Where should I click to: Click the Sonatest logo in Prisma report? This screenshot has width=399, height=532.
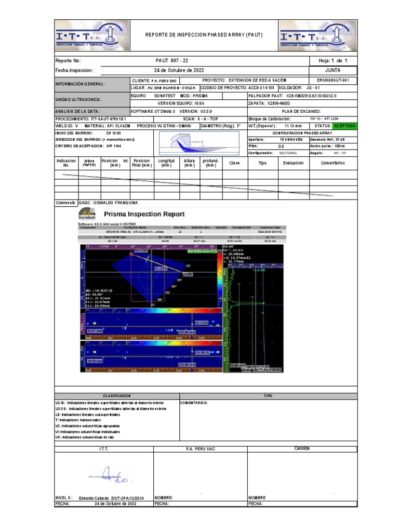[x=87, y=214]
